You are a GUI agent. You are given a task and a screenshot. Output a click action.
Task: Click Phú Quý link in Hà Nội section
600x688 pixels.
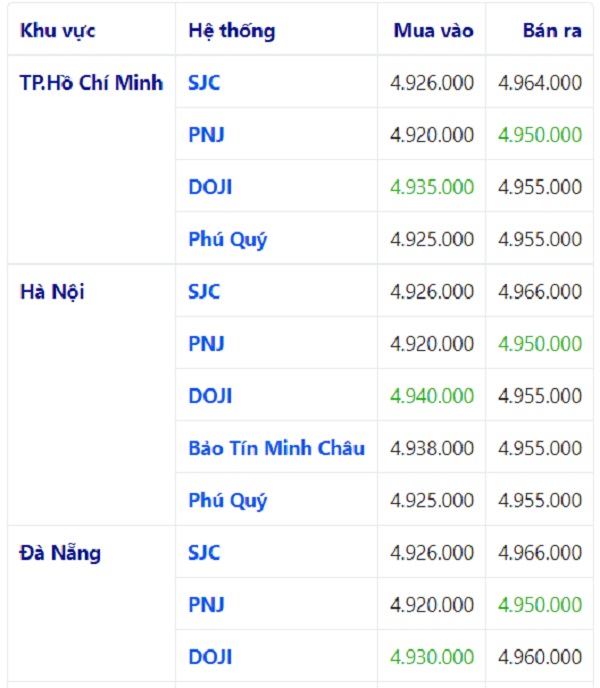(x=228, y=500)
